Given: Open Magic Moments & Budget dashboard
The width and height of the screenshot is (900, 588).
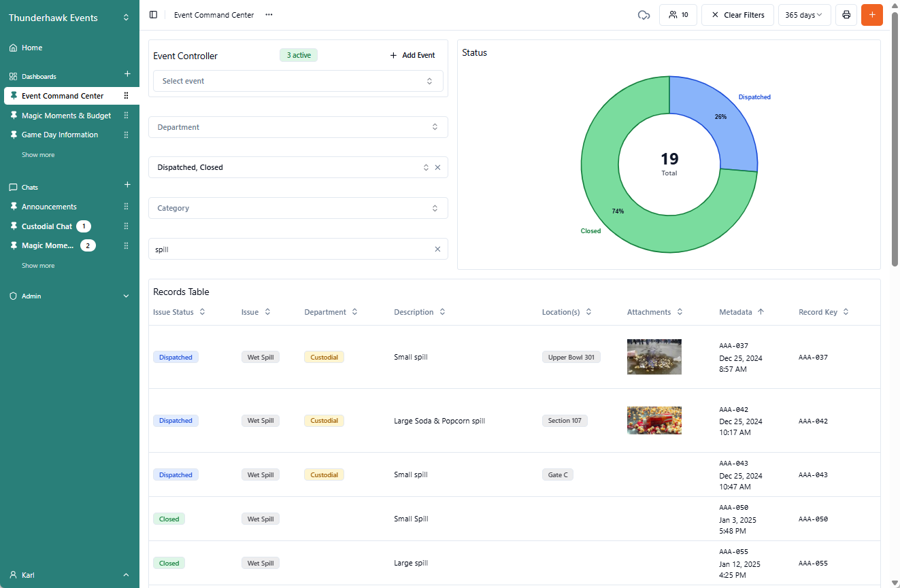Looking at the screenshot, I should point(66,116).
